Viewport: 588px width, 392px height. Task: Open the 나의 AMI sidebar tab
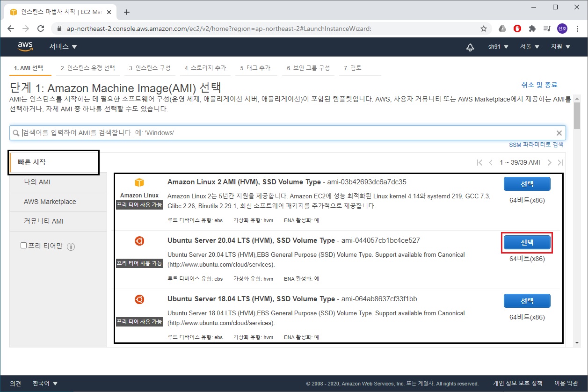58,182
